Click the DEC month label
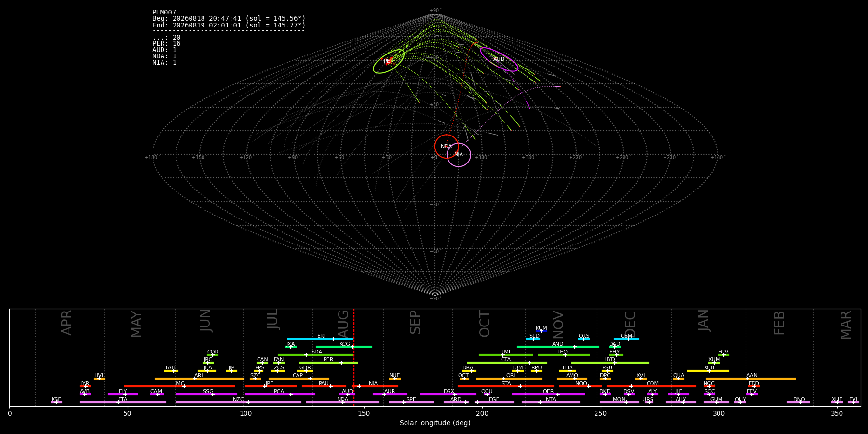Image resolution: width=868 pixels, height=434 pixels. click(x=630, y=323)
